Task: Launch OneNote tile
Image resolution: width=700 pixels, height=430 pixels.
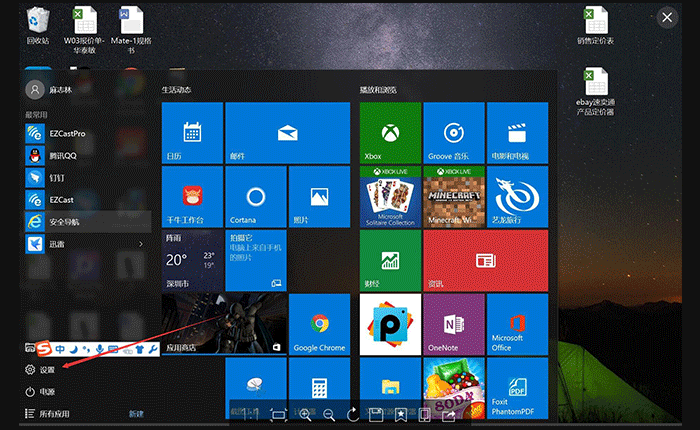Action: coord(453,324)
